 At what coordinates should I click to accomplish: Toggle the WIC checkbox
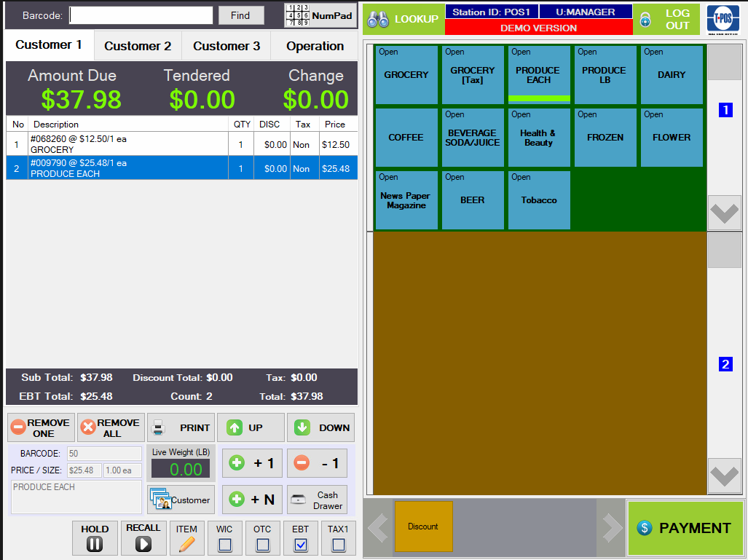click(224, 544)
